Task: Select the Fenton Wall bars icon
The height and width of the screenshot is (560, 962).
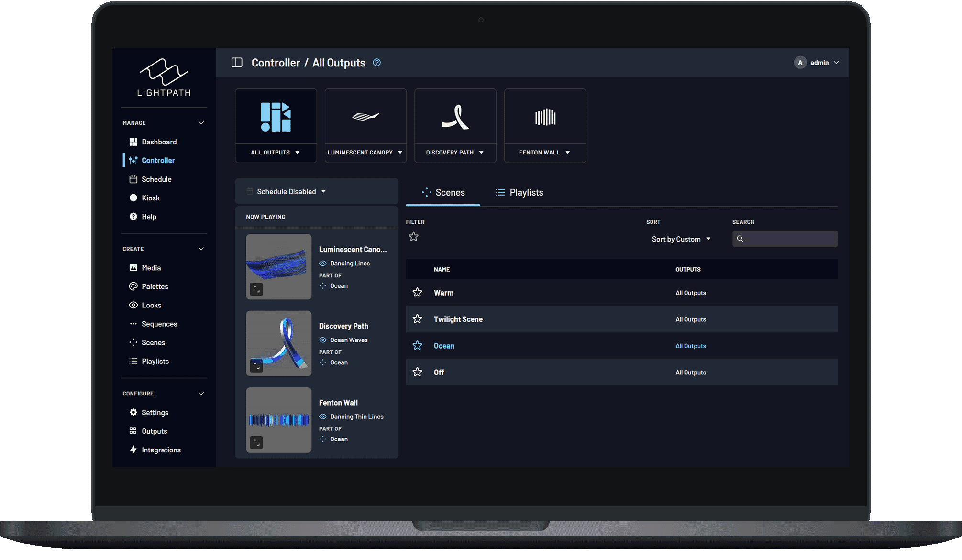Action: point(545,117)
